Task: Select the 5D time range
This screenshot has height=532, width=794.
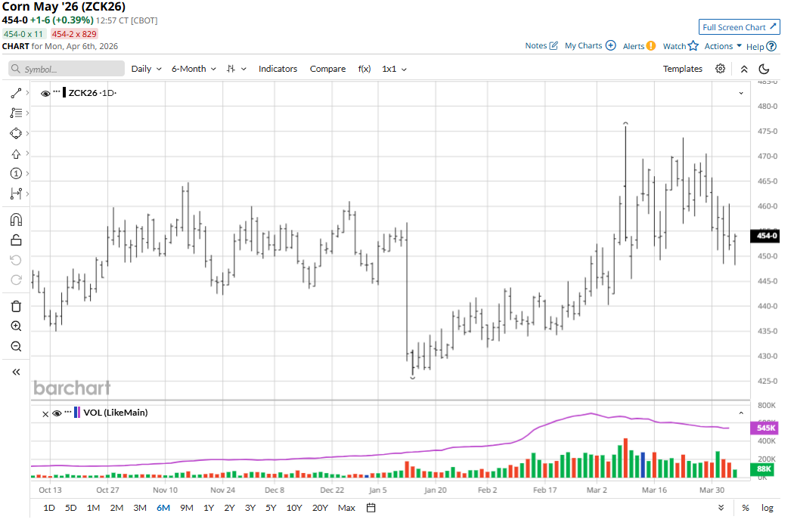Action: 71,508
